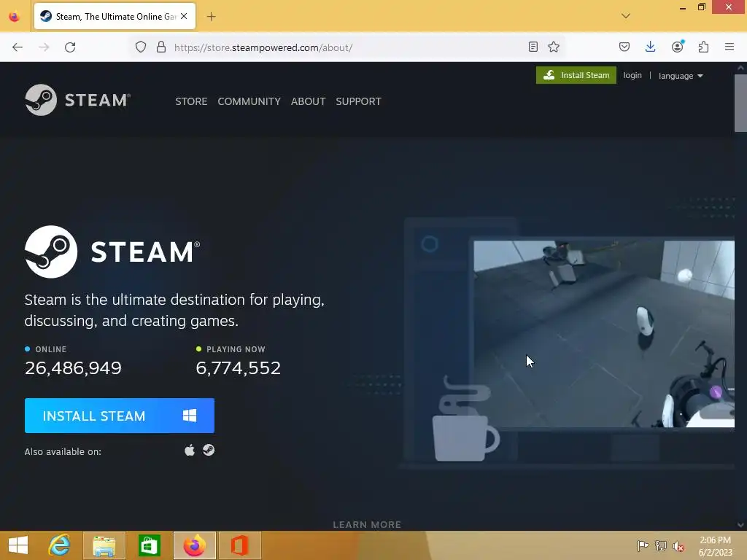747x560 pixels.
Task: Click the LEARN MORE link
Action: [367, 524]
